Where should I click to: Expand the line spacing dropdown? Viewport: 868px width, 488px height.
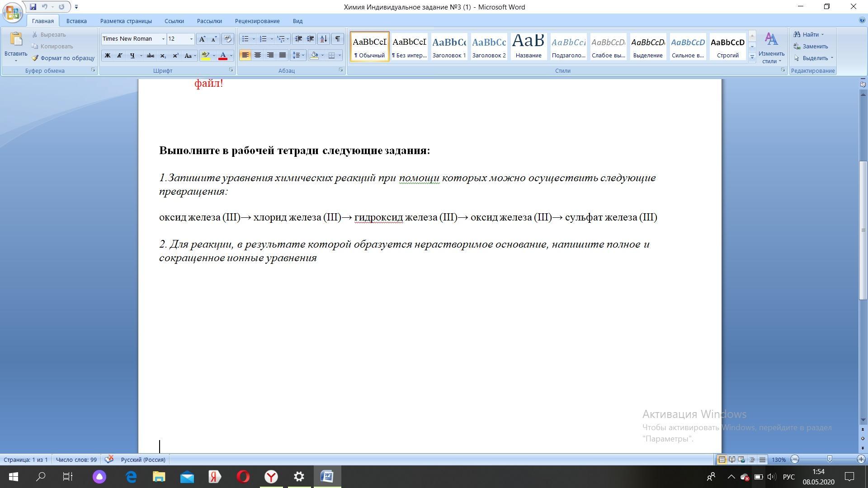(303, 55)
